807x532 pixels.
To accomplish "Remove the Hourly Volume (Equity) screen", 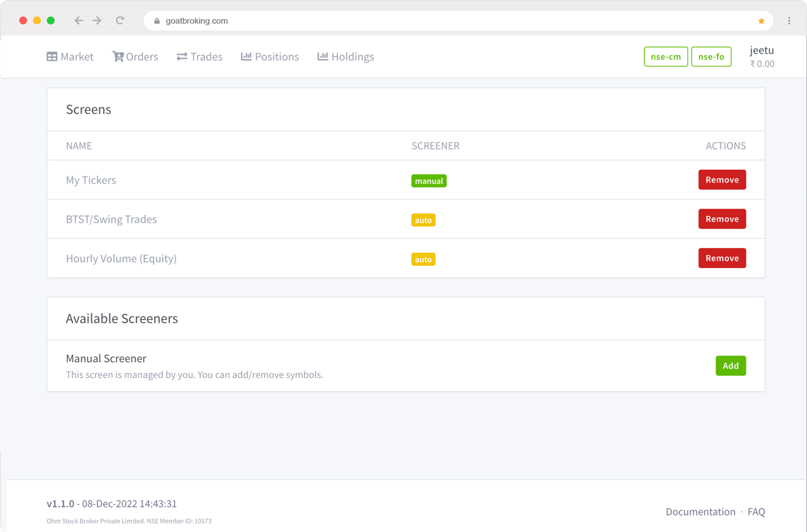I will 721,258.
